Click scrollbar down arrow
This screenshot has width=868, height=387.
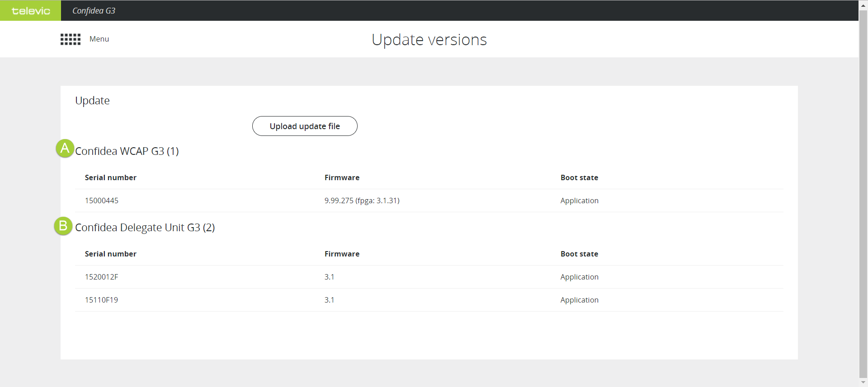click(x=863, y=382)
